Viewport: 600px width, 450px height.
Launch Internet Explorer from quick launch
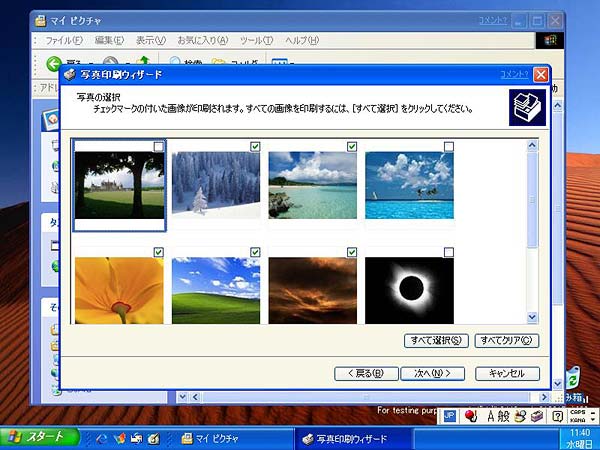(101, 439)
